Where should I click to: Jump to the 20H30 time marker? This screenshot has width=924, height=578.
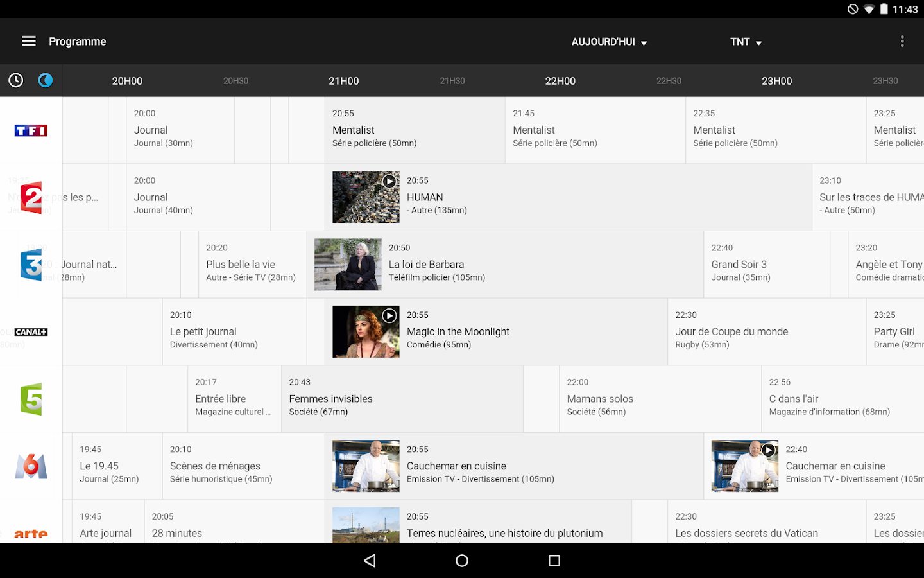pyautogui.click(x=235, y=81)
